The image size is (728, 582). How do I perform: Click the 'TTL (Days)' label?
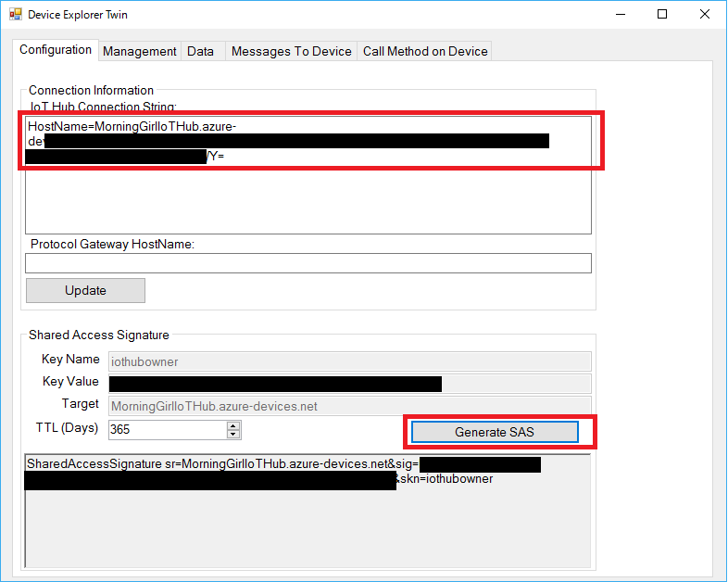click(67, 427)
